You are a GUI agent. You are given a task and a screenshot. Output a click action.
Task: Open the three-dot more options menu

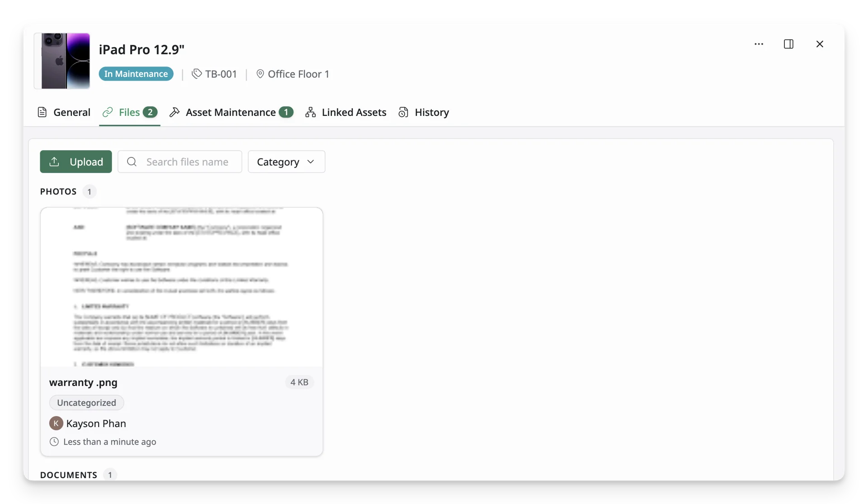click(x=759, y=44)
